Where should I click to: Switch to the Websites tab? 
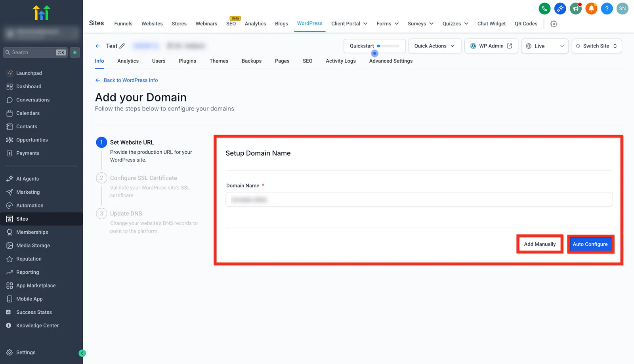tap(152, 24)
